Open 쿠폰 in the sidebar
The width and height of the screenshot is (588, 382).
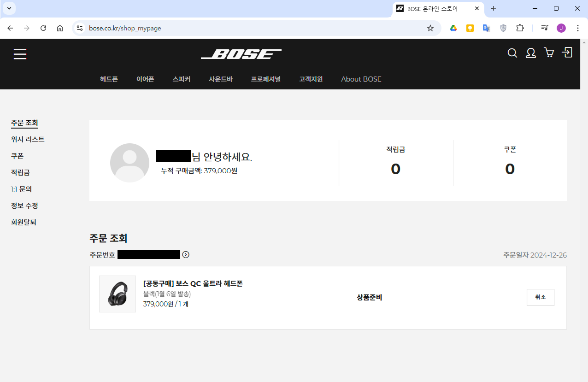[17, 156]
